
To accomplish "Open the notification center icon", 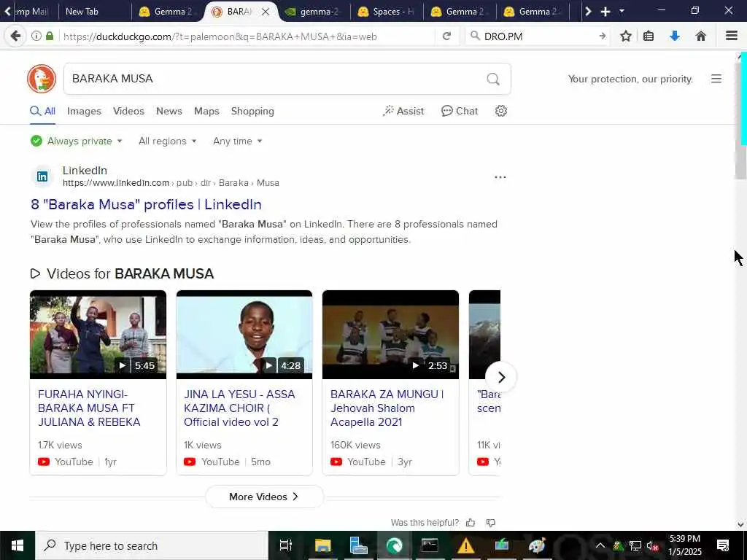I will (x=723, y=545).
